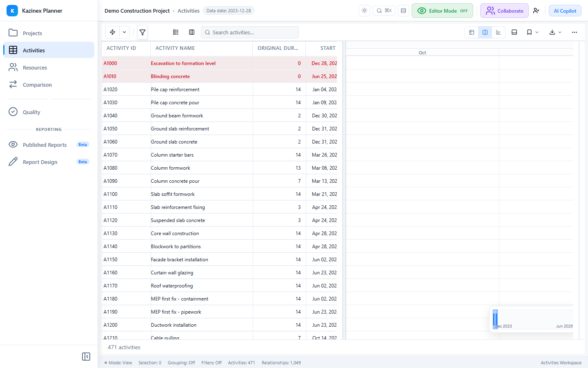Click the table/Gantt splitter bar
Image resolution: width=588 pixels, height=368 pixels.
[344, 190]
